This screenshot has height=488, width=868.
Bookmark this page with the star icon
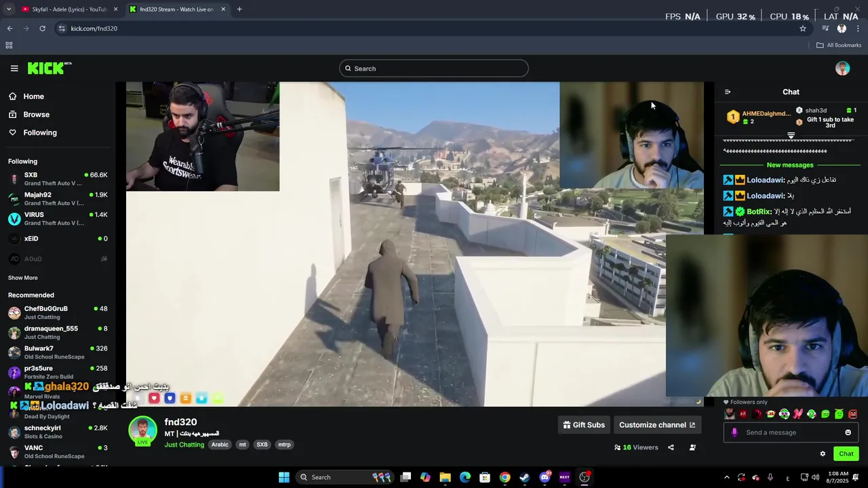pos(803,28)
